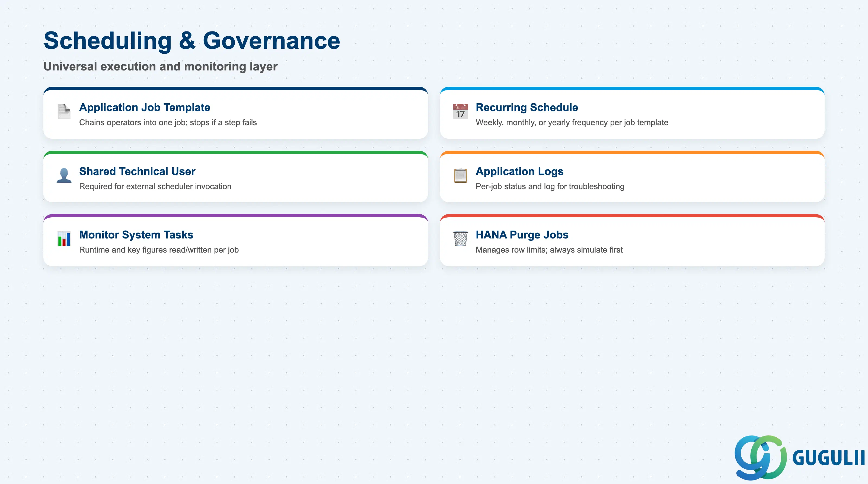Select the HANA Purge Jobs heading
Viewport: 868px width, 484px height.
(522, 235)
